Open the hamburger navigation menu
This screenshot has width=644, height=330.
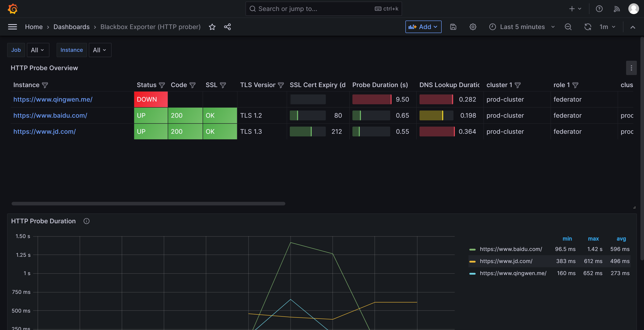13,27
